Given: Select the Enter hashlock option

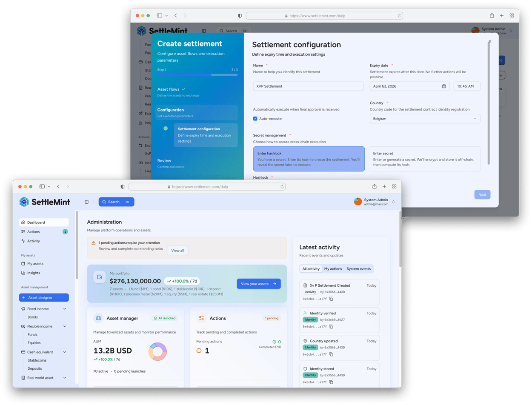Looking at the screenshot, I should 309,159.
